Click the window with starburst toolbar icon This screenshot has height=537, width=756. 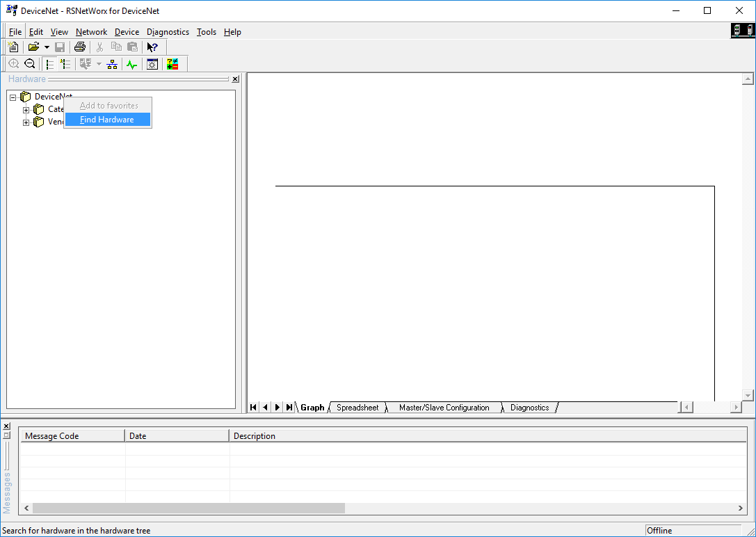point(152,63)
